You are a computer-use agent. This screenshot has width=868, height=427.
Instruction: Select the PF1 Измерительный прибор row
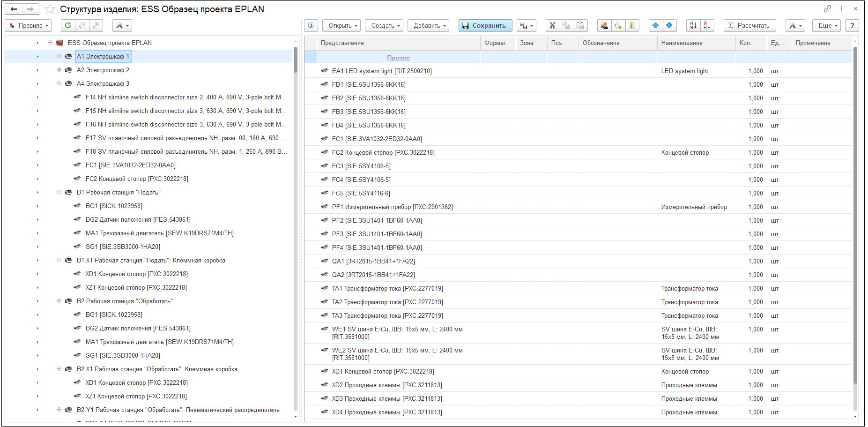click(578, 207)
